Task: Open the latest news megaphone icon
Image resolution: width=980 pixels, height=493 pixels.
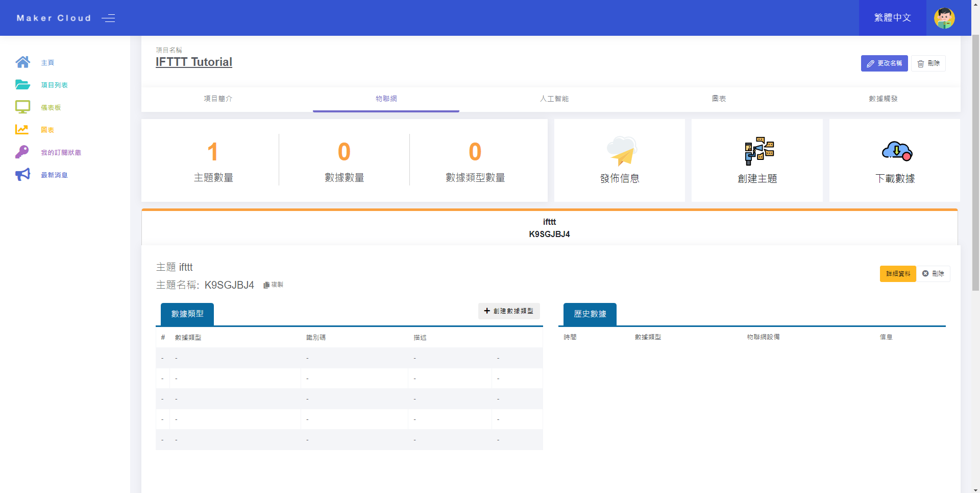Action: [x=22, y=175]
